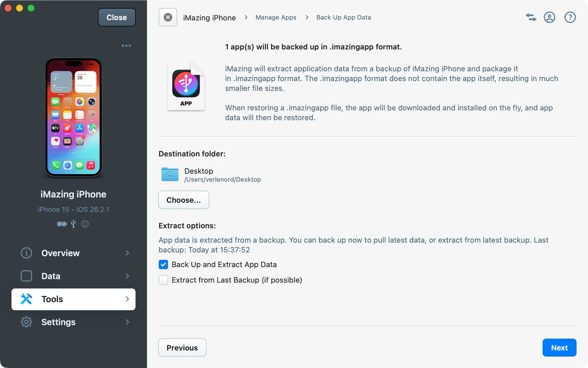Uncheck Back Up and Extract App Data
This screenshot has height=368, width=588.
[163, 264]
